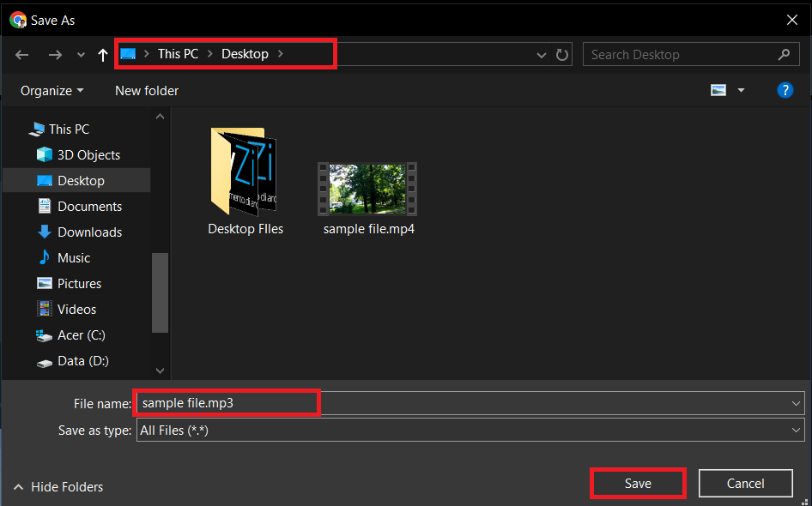
Task: Open the Downloads folder from sidebar
Action: tap(88, 232)
